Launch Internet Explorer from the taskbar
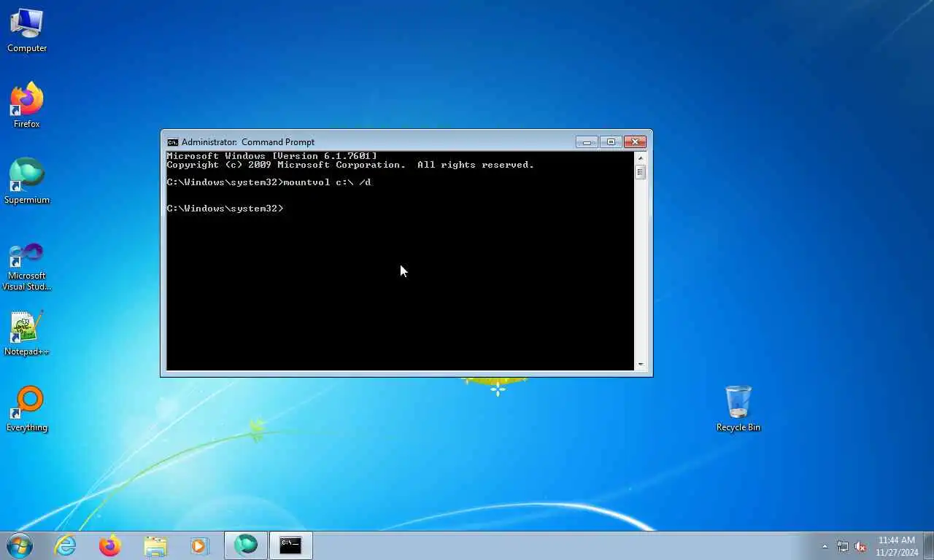 (66, 545)
